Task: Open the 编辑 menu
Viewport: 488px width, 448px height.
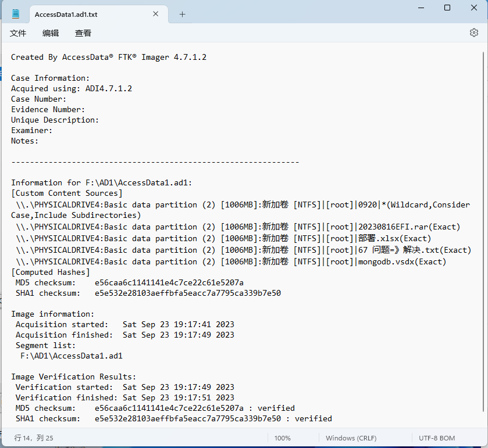Action: 51,33
